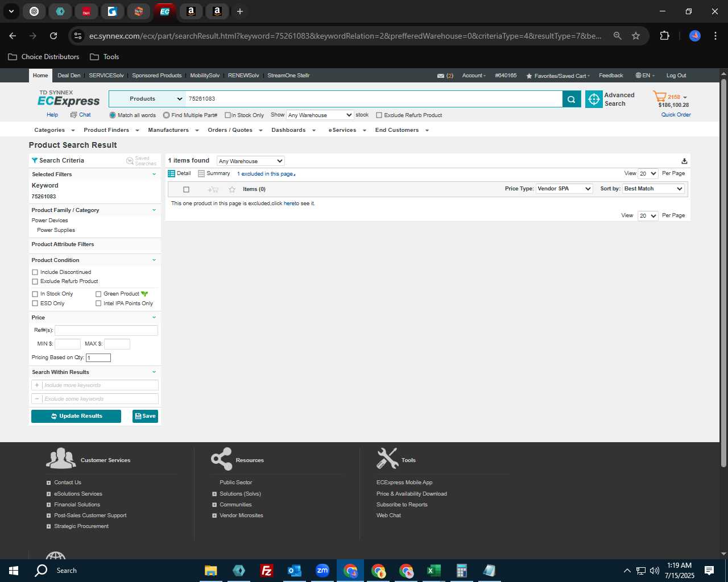Check Green Product filter

[98, 294]
